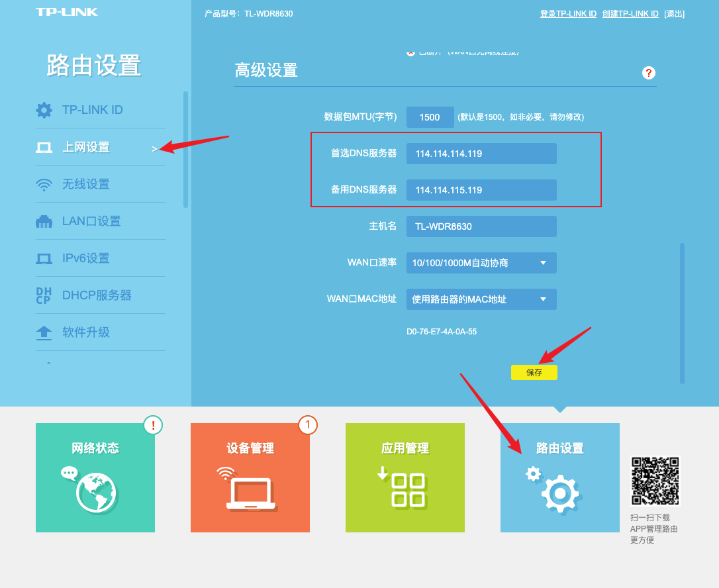
Task: Click the TP-LINK logo
Action: pyautogui.click(x=67, y=12)
